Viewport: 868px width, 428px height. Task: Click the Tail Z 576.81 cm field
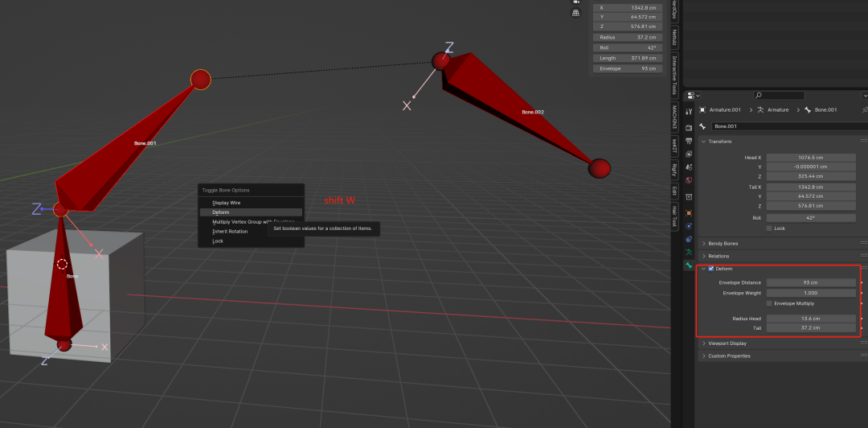[x=811, y=206]
